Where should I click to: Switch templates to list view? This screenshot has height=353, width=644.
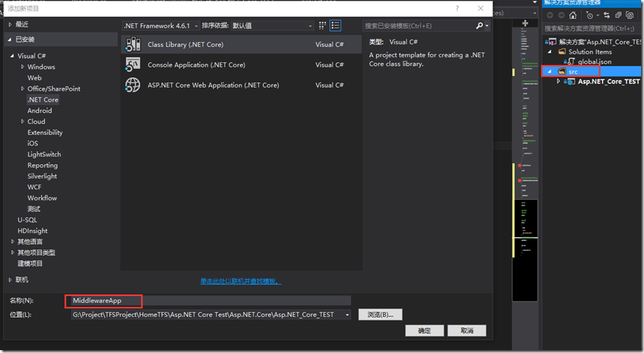(x=335, y=25)
